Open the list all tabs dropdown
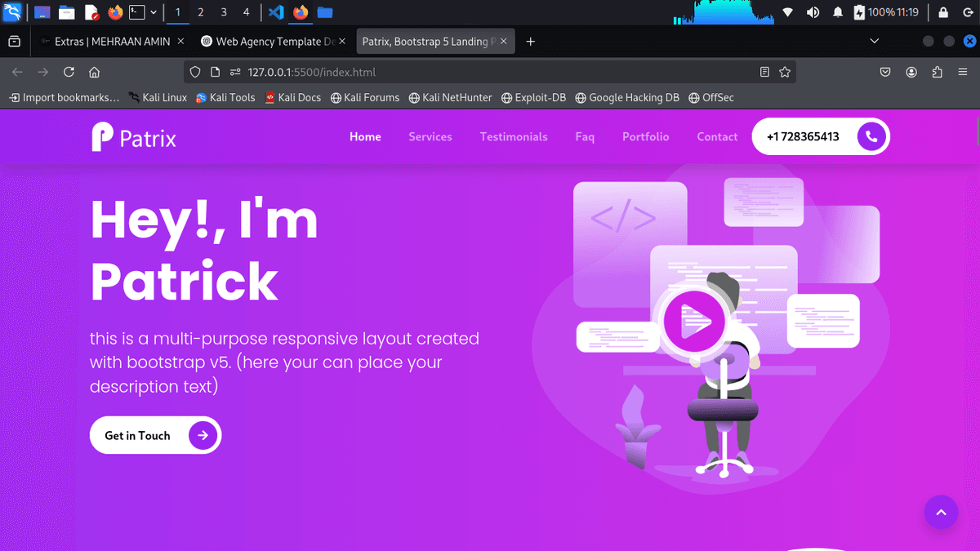980x551 pixels. [x=875, y=41]
